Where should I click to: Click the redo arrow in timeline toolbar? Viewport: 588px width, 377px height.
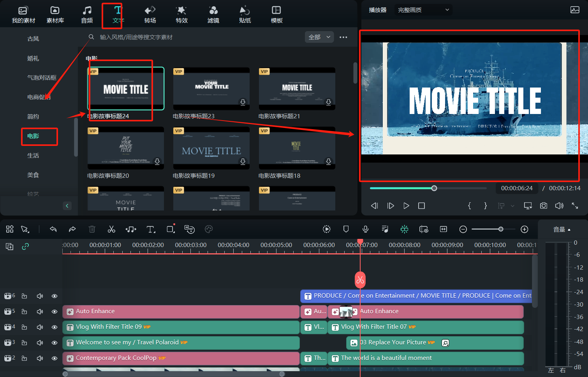click(72, 229)
